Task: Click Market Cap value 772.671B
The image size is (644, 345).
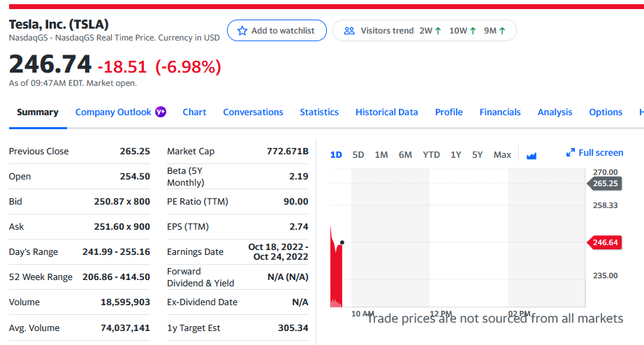Action: (288, 151)
